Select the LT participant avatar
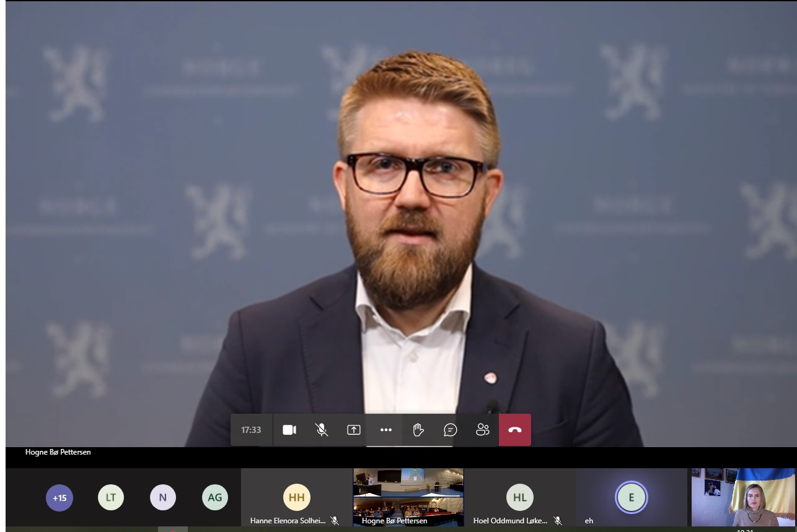Viewport: 797px width, 532px height. pyautogui.click(x=111, y=497)
